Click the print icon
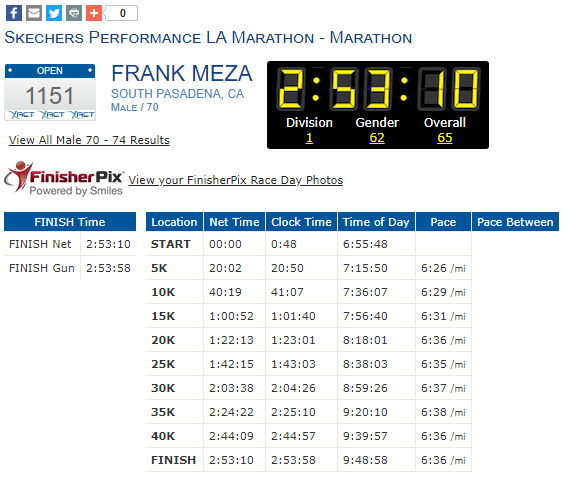The width and height of the screenshot is (569, 481). click(x=74, y=13)
